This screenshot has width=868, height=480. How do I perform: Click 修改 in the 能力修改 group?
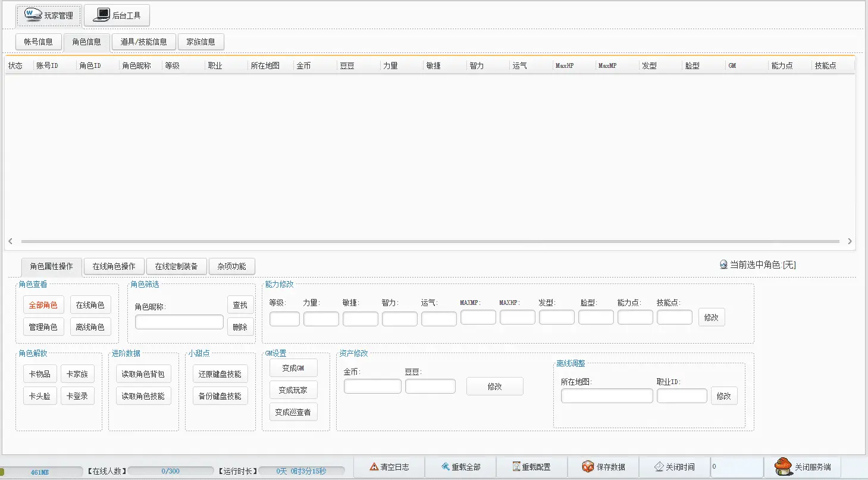[712, 317]
